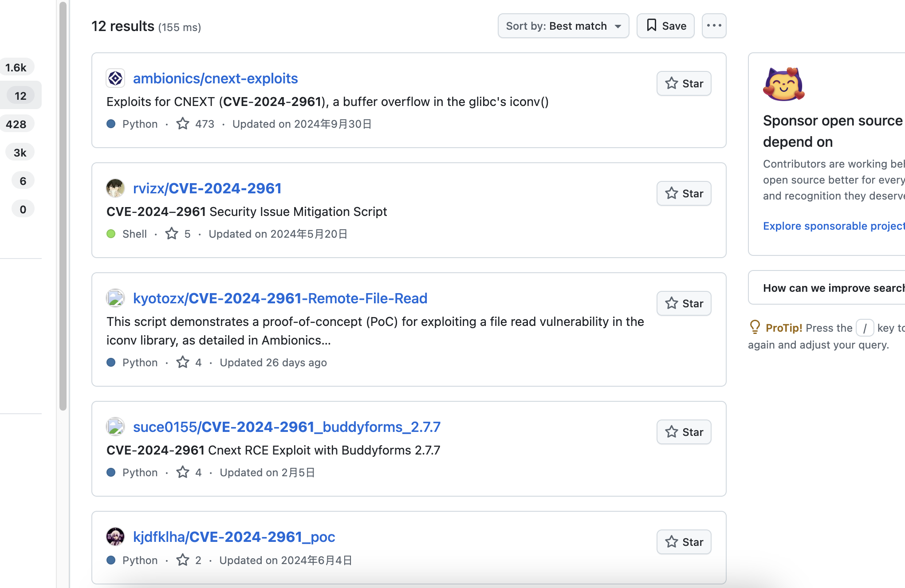Image resolution: width=905 pixels, height=588 pixels.
Task: Click the 5 stars icon on rvizx repo
Action: pyautogui.click(x=172, y=234)
